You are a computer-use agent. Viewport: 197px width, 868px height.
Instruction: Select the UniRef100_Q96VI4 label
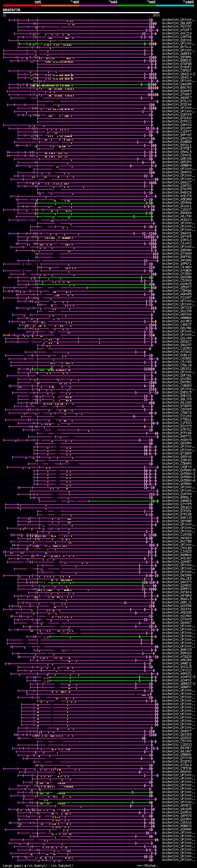[177, 125]
